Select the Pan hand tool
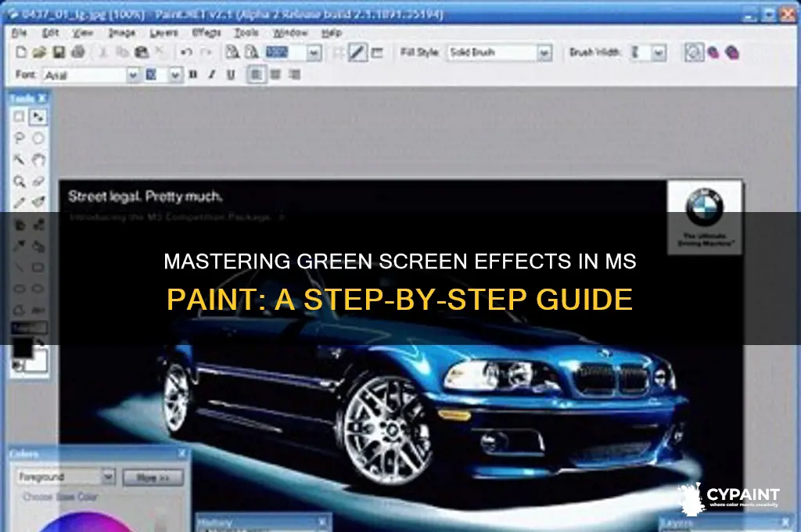Image resolution: width=801 pixels, height=532 pixels. (x=38, y=160)
